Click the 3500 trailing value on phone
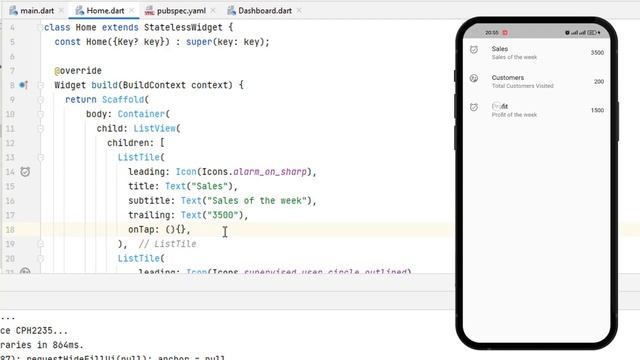 coord(597,53)
